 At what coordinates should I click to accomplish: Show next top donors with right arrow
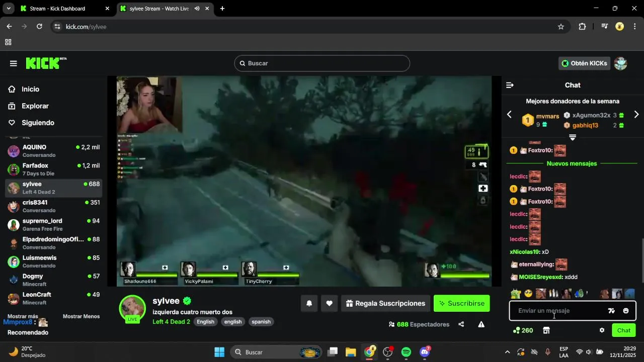[x=636, y=115]
